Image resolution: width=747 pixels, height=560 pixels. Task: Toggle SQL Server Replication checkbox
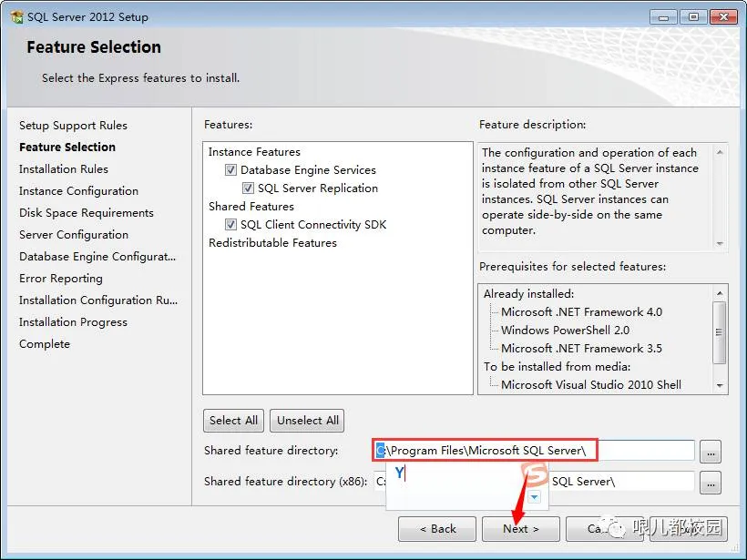[248, 188]
